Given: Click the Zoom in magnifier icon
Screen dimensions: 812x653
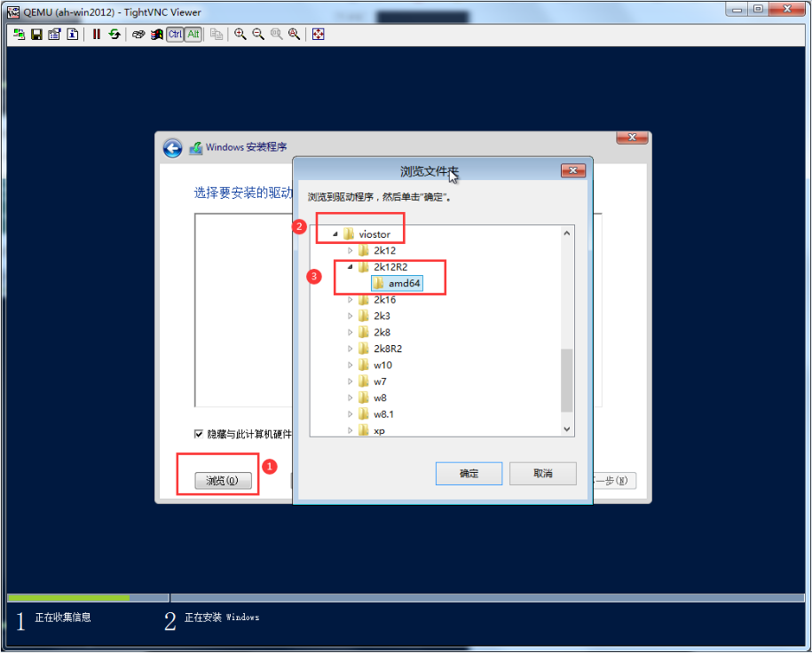Looking at the screenshot, I should tap(240, 35).
